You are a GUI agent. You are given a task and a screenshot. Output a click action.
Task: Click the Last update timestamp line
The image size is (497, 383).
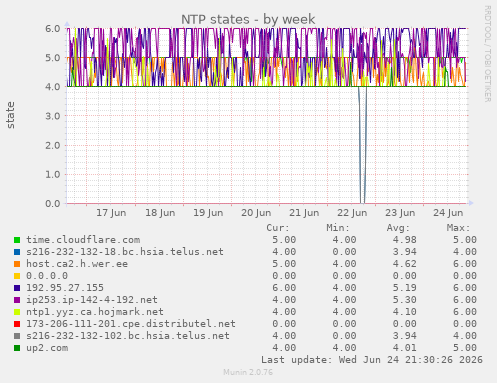pyautogui.click(x=372, y=360)
